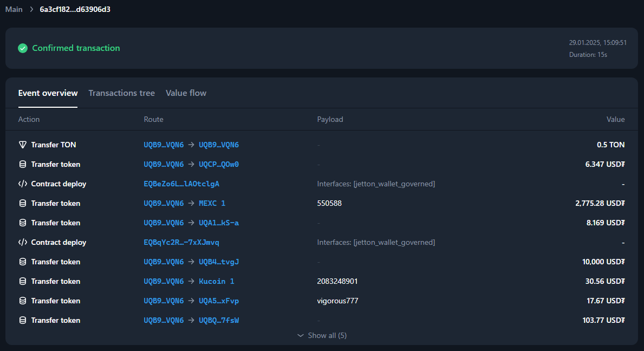Expand the list with Show all (5)
Screen dimensions: 644x351
coord(322,335)
